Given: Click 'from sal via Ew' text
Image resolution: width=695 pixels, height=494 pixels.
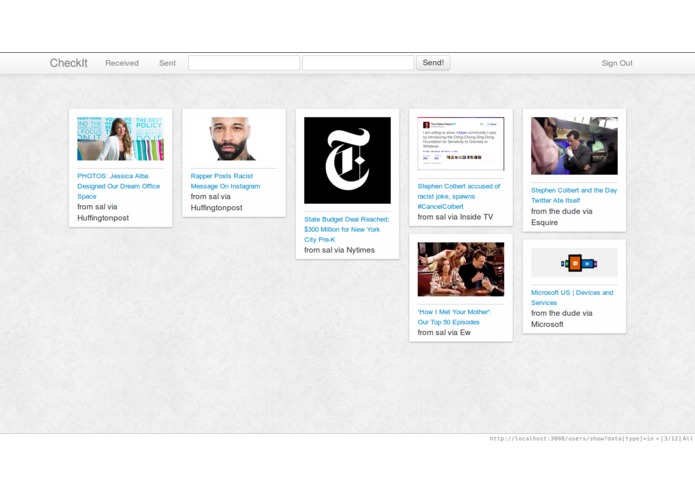Looking at the screenshot, I should click(x=444, y=332).
